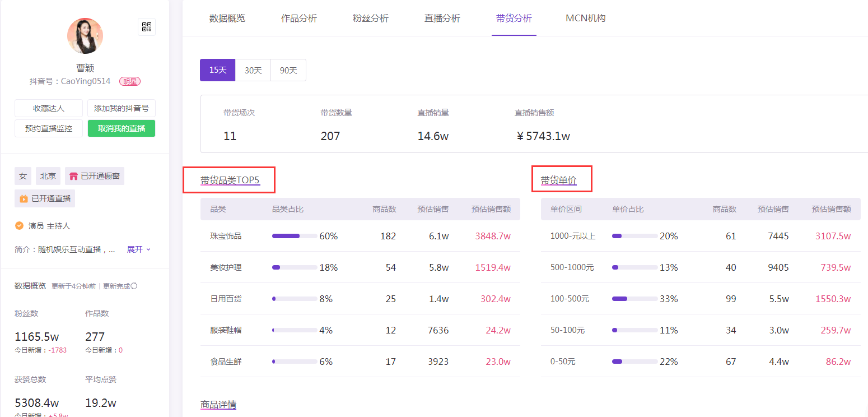
Task: Click the 日用百货 8% progress bar
Action: [295, 299]
